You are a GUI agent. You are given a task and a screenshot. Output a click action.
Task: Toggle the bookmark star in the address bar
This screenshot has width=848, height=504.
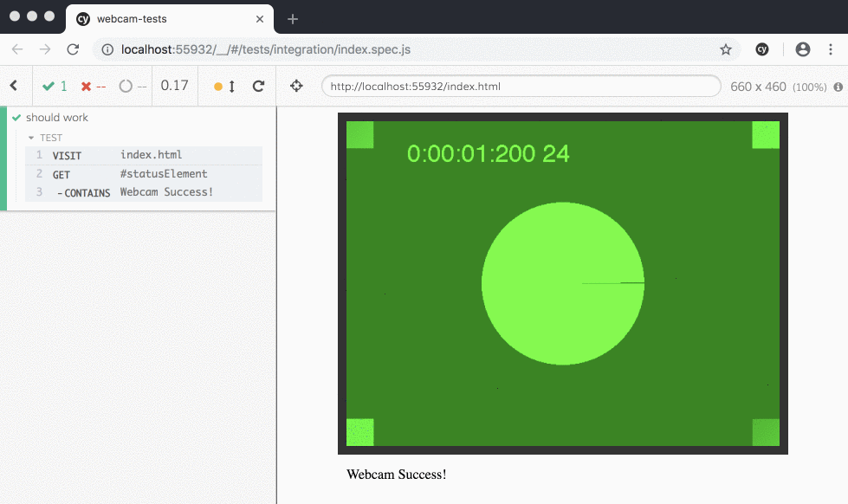tap(726, 49)
